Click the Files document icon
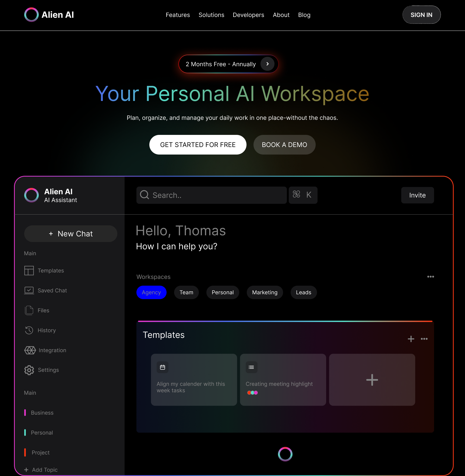465x476 pixels. click(x=29, y=310)
